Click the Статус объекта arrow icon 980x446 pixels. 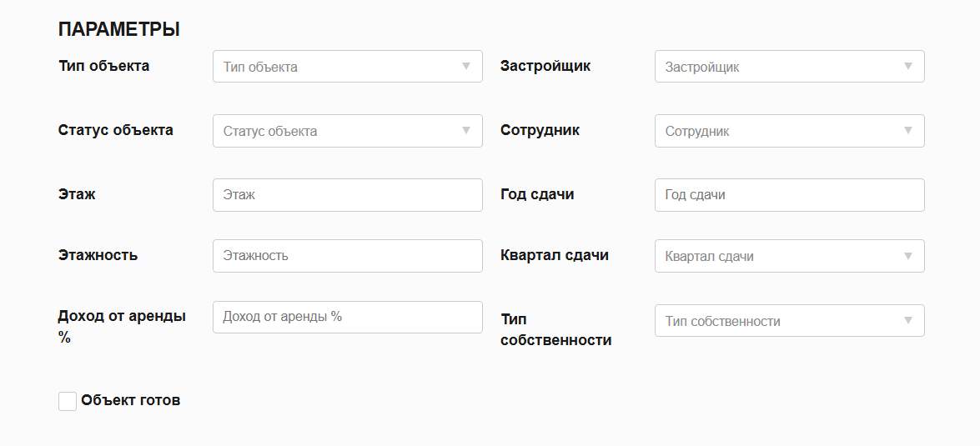466,131
